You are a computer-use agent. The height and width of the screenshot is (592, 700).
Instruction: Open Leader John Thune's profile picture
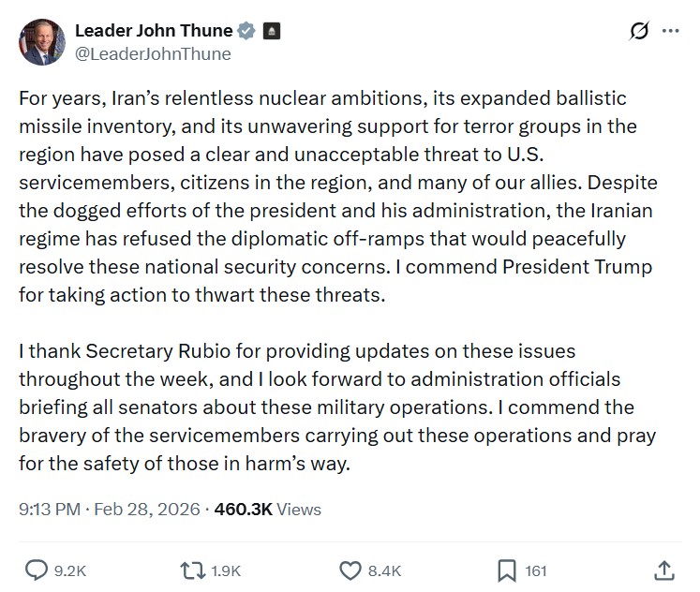(x=41, y=42)
